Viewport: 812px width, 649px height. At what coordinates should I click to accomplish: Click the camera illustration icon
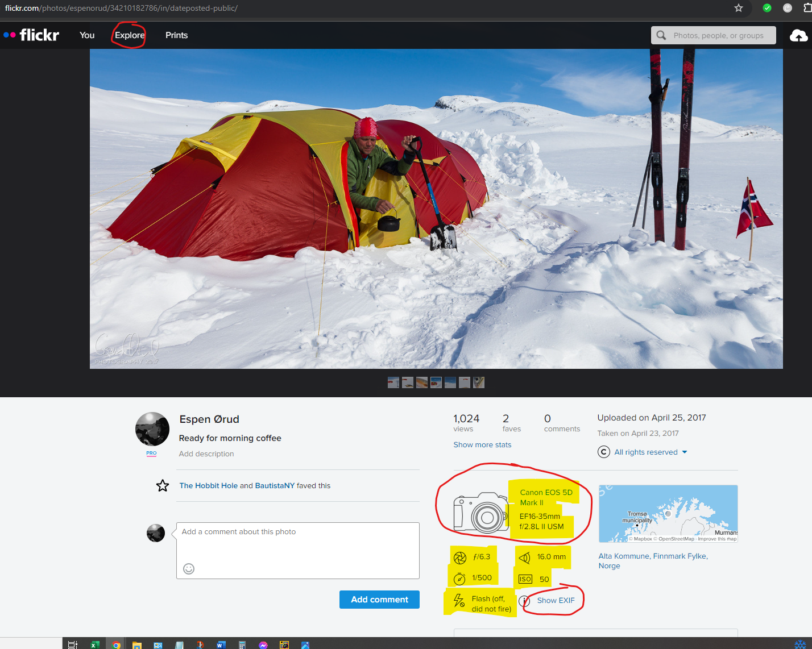point(480,512)
